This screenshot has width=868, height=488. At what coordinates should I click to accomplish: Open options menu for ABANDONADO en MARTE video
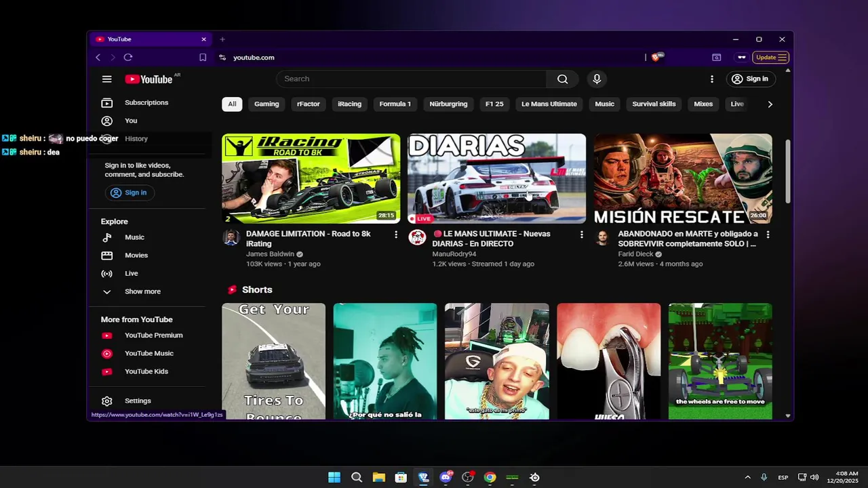[x=768, y=235]
